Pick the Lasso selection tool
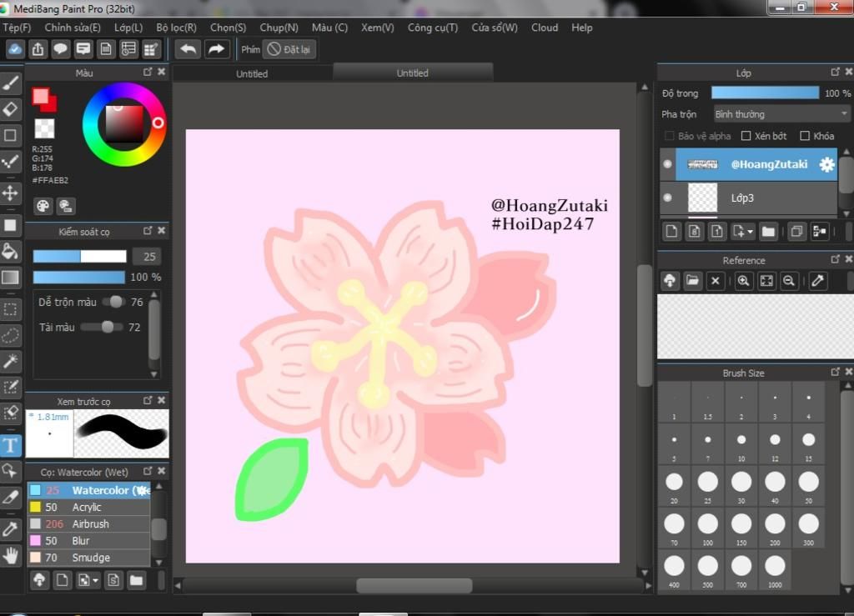The height and width of the screenshot is (616, 854). click(10, 335)
